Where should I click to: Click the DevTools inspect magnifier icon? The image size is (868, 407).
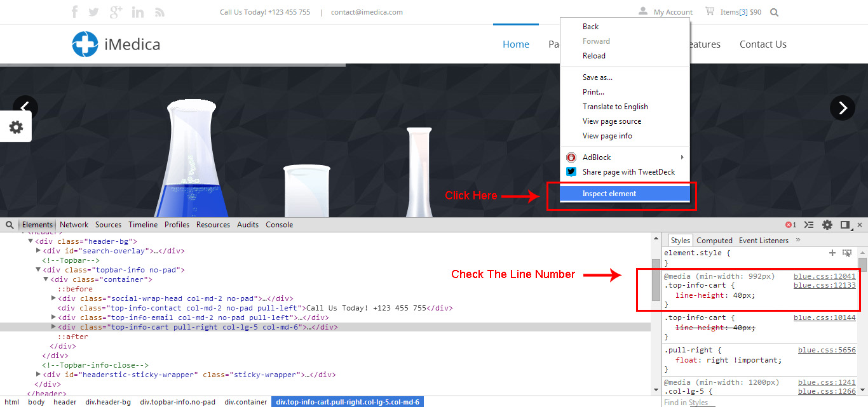tap(10, 225)
